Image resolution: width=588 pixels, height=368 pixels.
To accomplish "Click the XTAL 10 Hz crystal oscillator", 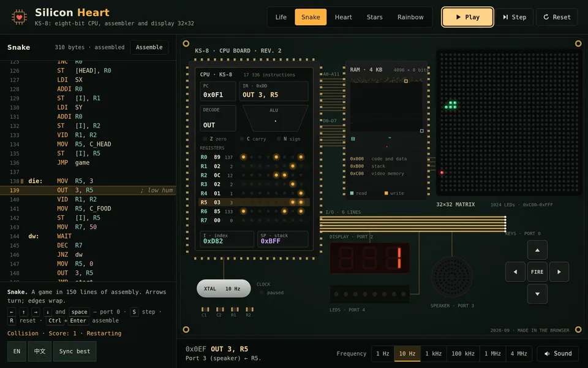I will point(224,288).
